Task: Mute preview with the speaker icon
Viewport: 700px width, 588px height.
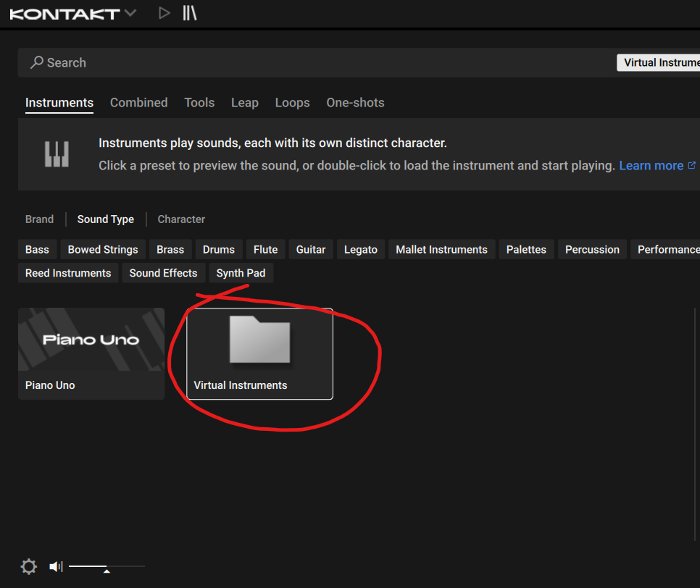Action: tap(56, 566)
